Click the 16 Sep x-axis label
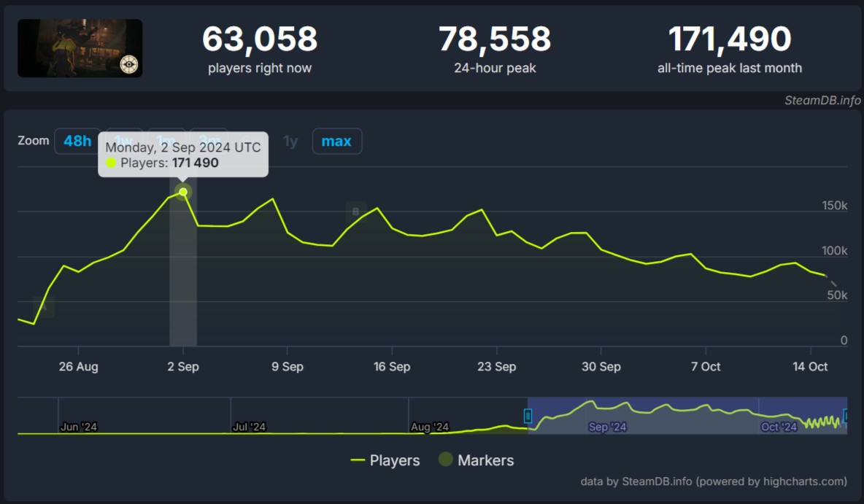Viewport: 864px width, 504px height. (x=392, y=366)
